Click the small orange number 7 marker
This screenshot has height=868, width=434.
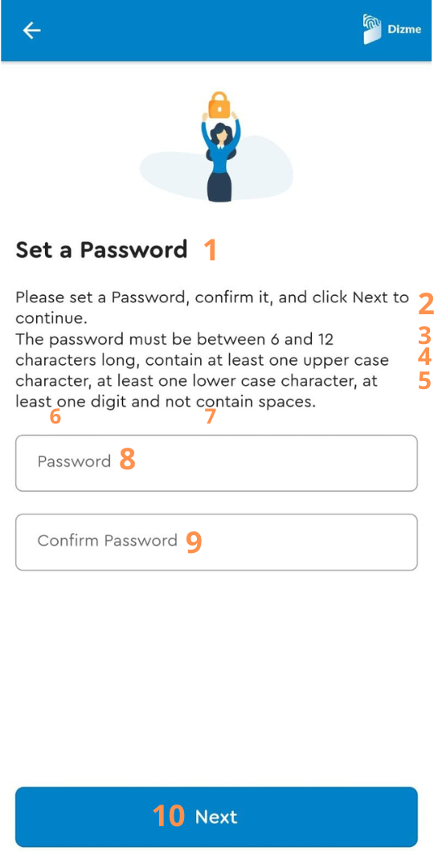(209, 417)
